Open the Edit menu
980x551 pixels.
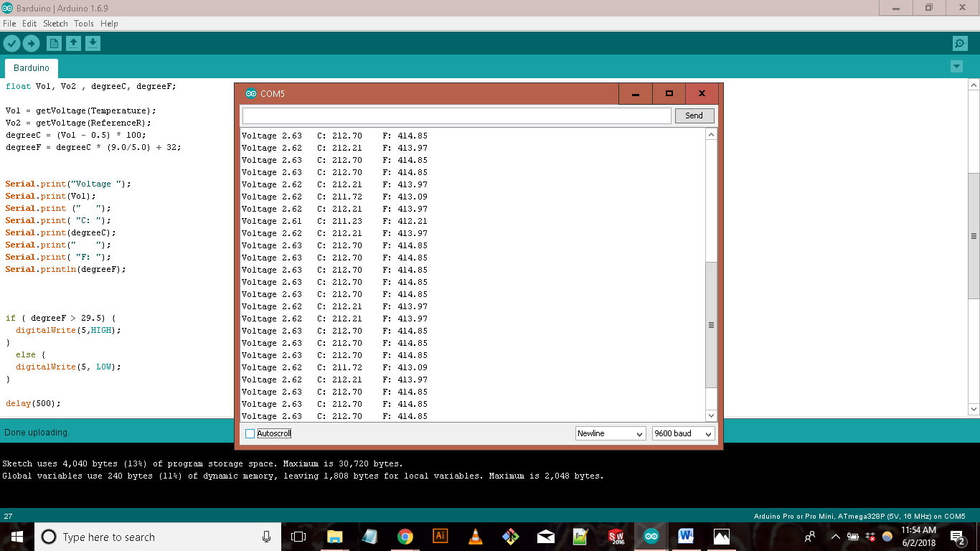[29, 24]
